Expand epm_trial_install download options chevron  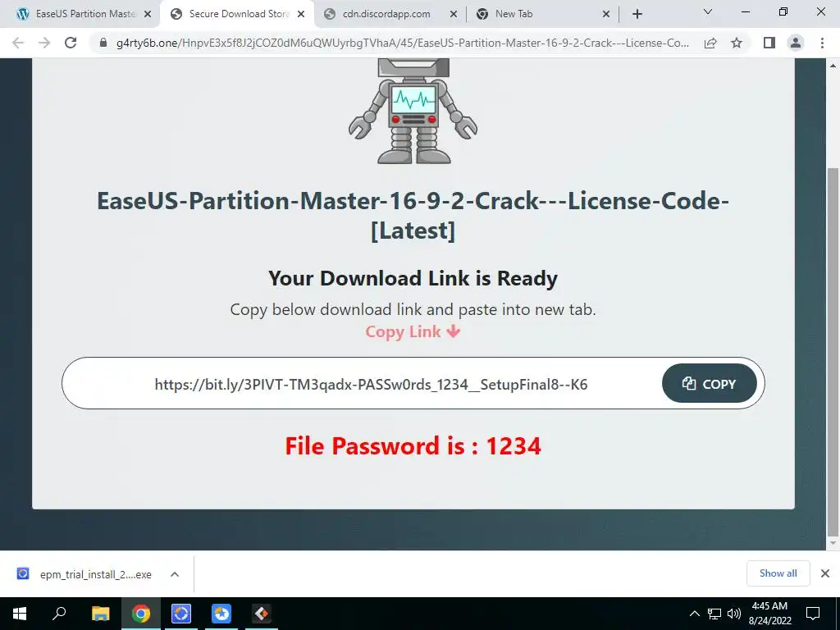(x=175, y=574)
